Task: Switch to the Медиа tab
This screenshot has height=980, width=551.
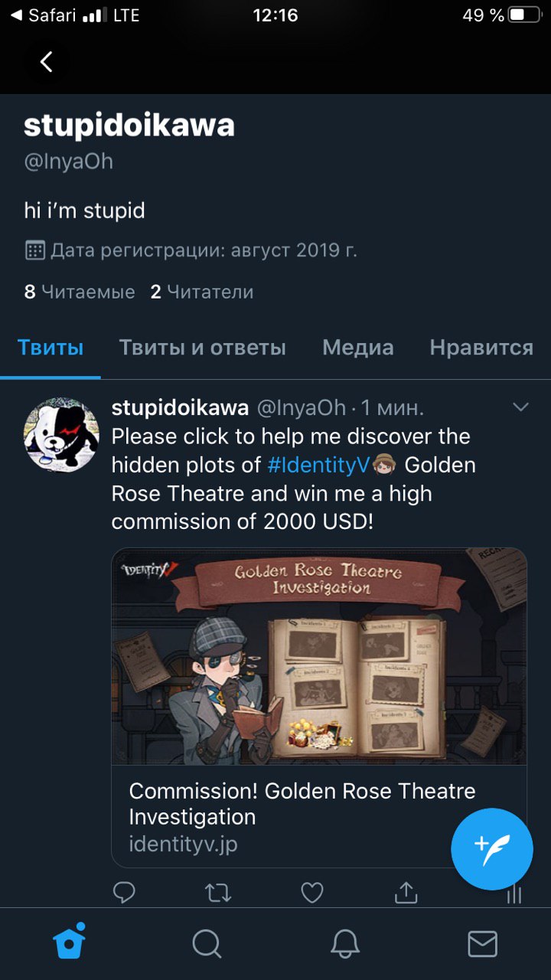Action: point(358,348)
